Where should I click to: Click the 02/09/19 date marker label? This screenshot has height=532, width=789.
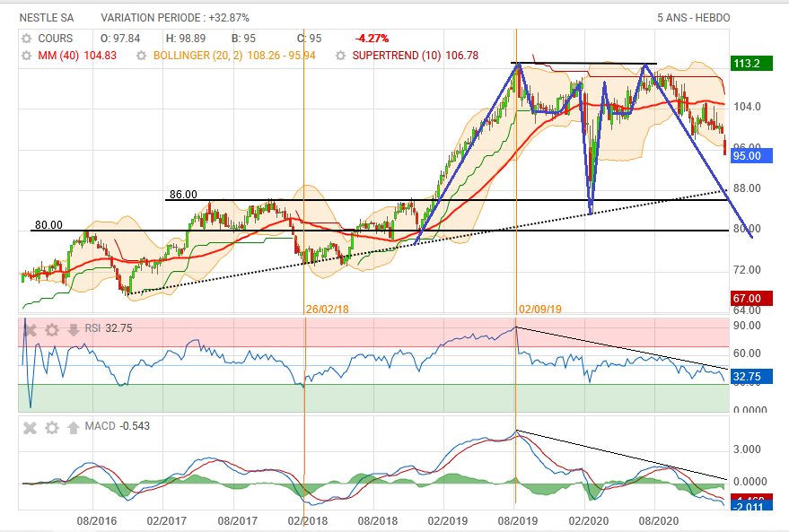(x=540, y=309)
